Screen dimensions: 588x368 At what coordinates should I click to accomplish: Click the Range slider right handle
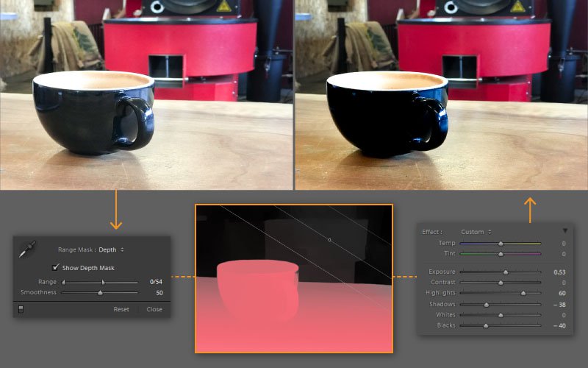coord(104,282)
